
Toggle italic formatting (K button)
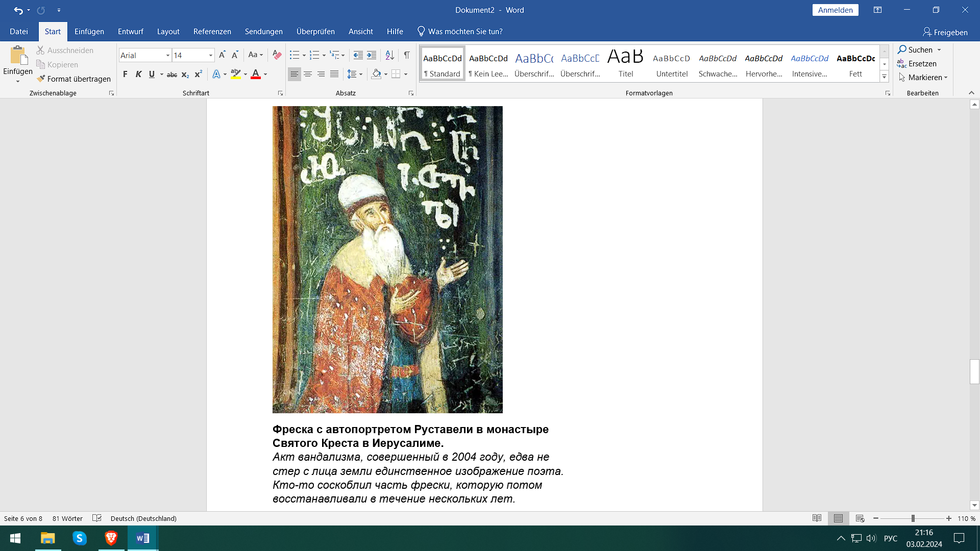[138, 74]
